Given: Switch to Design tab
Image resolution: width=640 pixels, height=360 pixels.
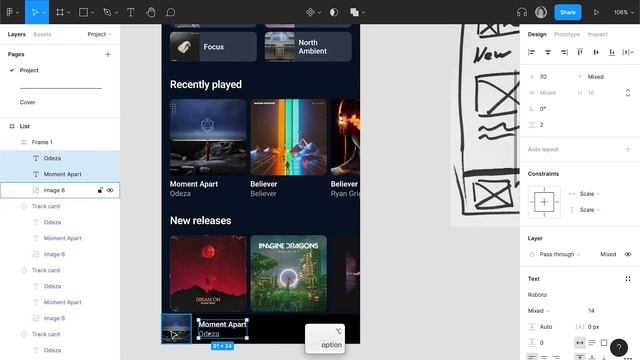Looking at the screenshot, I should click(x=537, y=34).
